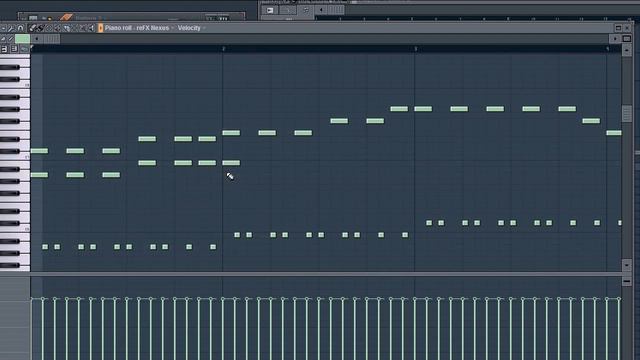640x360 pixels.
Task: Click the left arrow beside the green box
Action: (x=37, y=39)
